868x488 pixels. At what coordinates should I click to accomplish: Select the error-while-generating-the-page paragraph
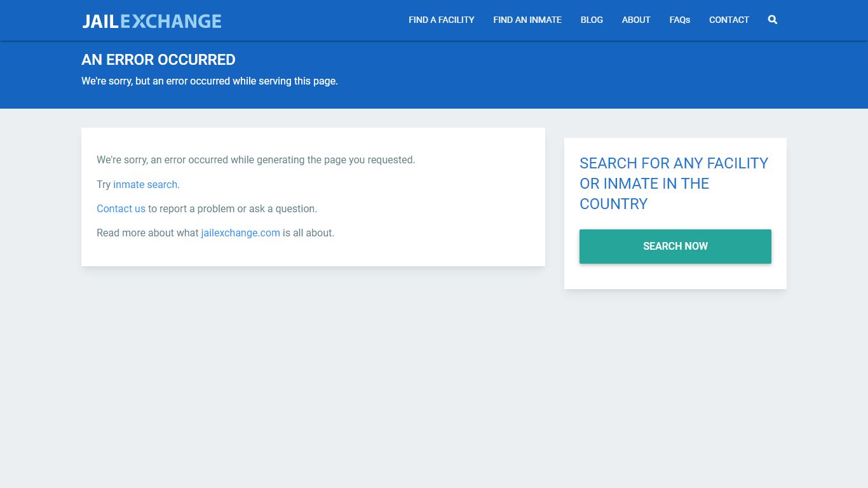pyautogui.click(x=255, y=160)
